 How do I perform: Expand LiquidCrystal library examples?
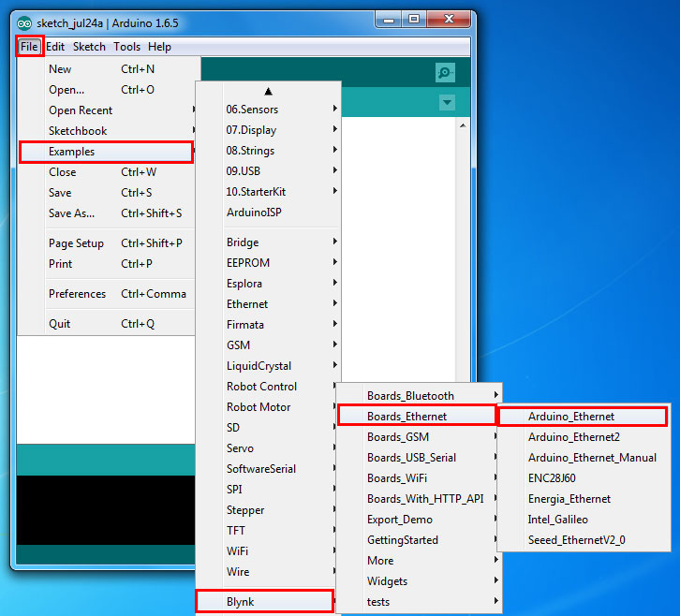click(x=268, y=366)
